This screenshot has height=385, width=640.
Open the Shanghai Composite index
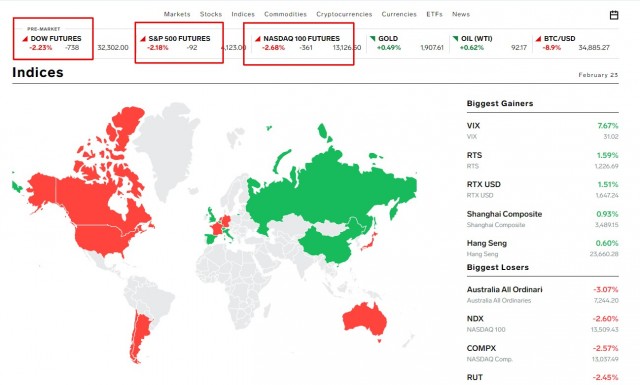point(542,219)
